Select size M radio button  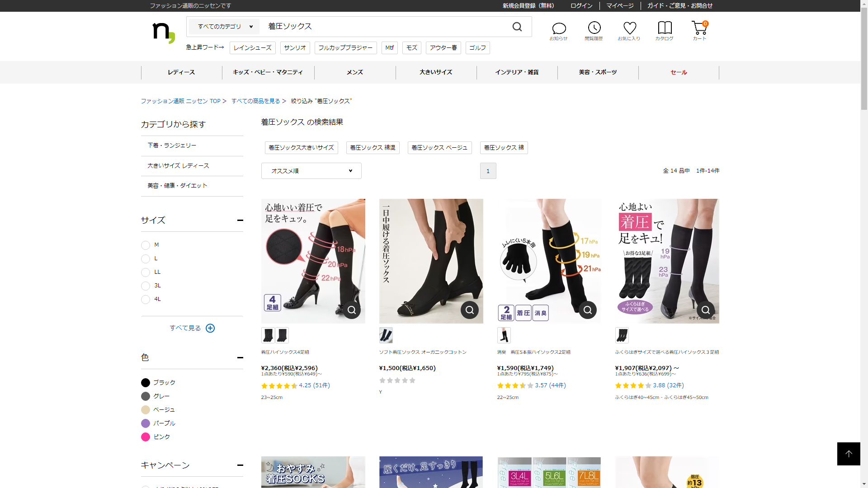pos(146,245)
